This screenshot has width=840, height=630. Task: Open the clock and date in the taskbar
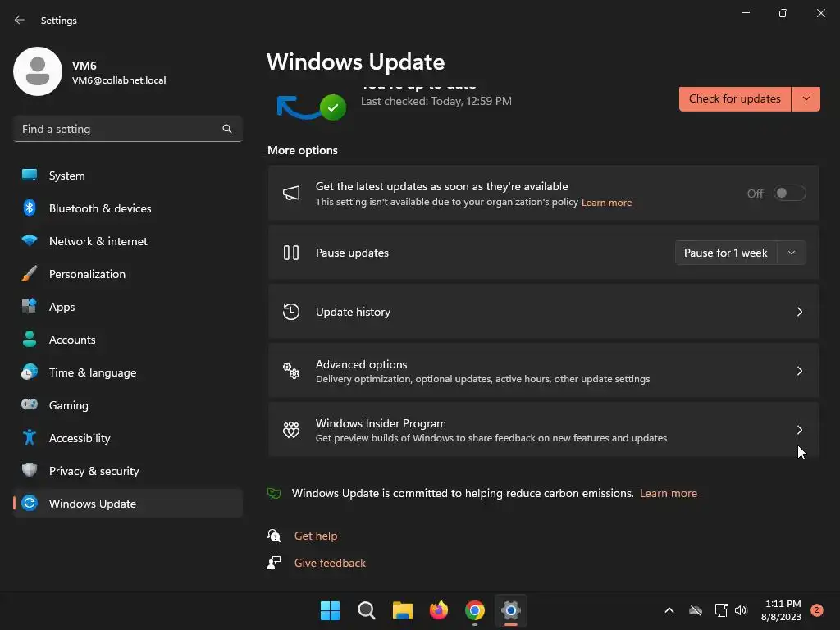(x=781, y=610)
